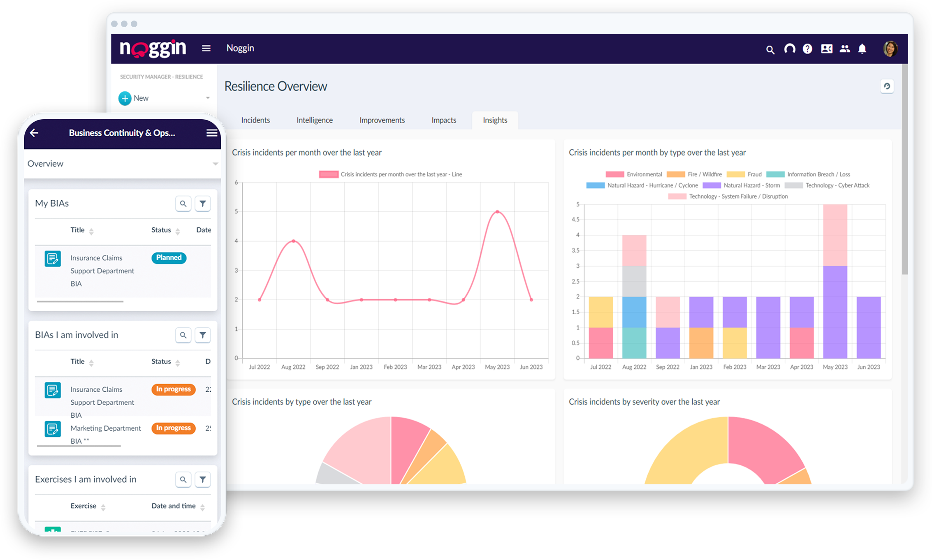Expand the Date and time sort chevron

202,507
